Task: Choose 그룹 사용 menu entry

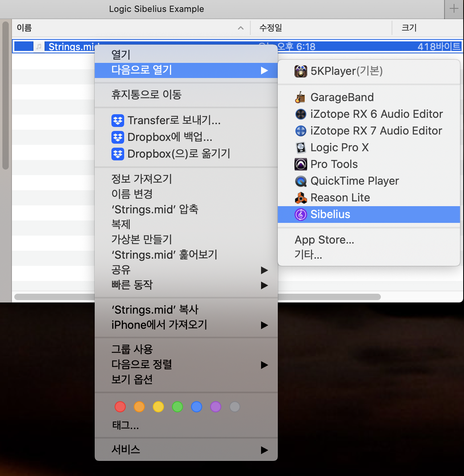Action: 186,349
